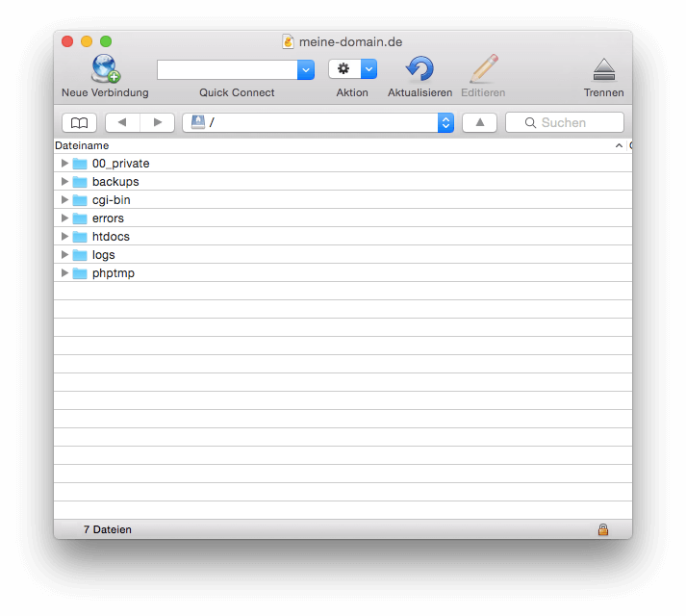Image resolution: width=686 pixels, height=616 pixels.
Task: Close the window with the red button
Action: [x=67, y=41]
